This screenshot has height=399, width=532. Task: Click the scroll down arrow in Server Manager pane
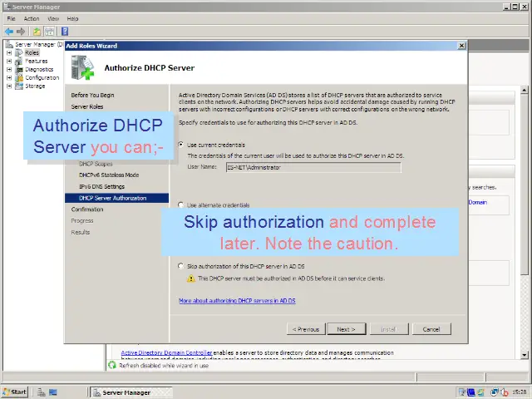[x=525, y=355]
